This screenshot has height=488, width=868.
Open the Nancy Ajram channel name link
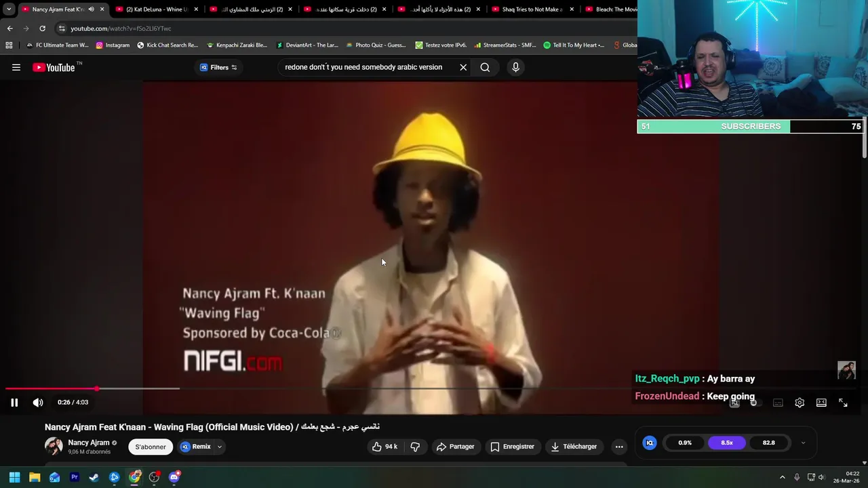pos(89,443)
